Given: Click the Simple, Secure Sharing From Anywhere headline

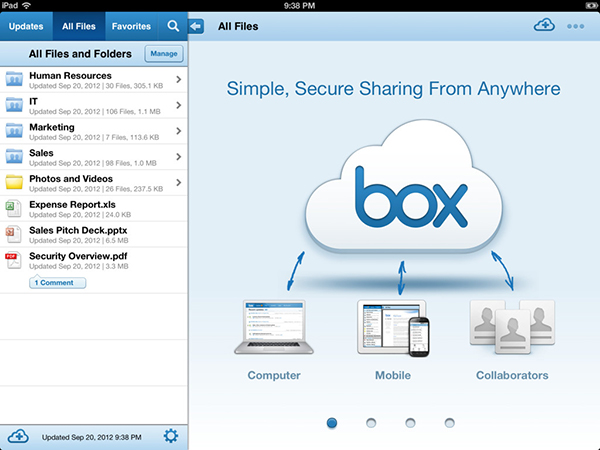Looking at the screenshot, I should pos(393,89).
